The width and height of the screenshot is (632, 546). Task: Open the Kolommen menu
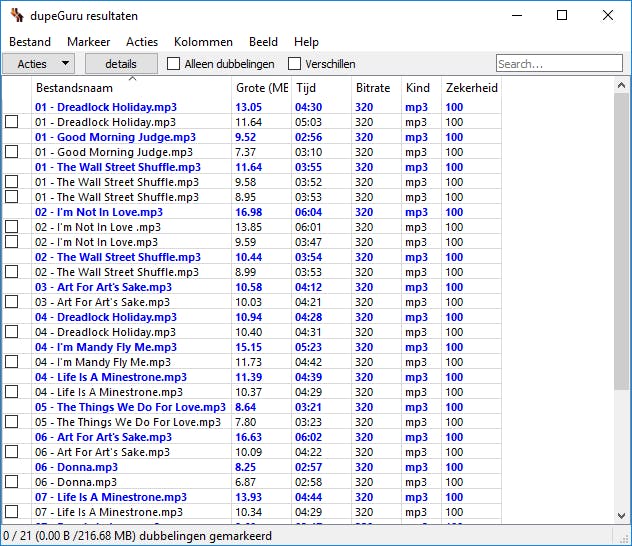pyautogui.click(x=203, y=42)
